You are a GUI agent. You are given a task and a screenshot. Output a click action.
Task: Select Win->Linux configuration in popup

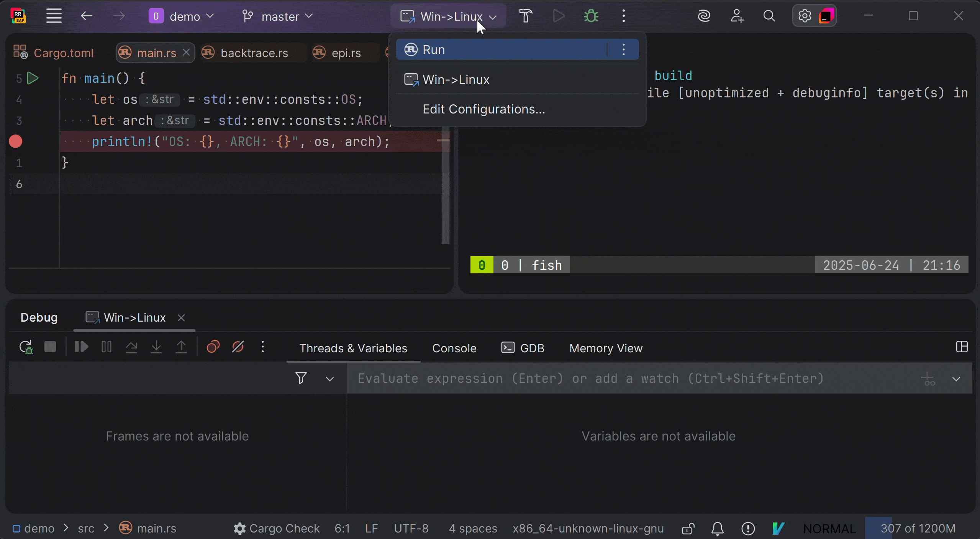coord(456,80)
